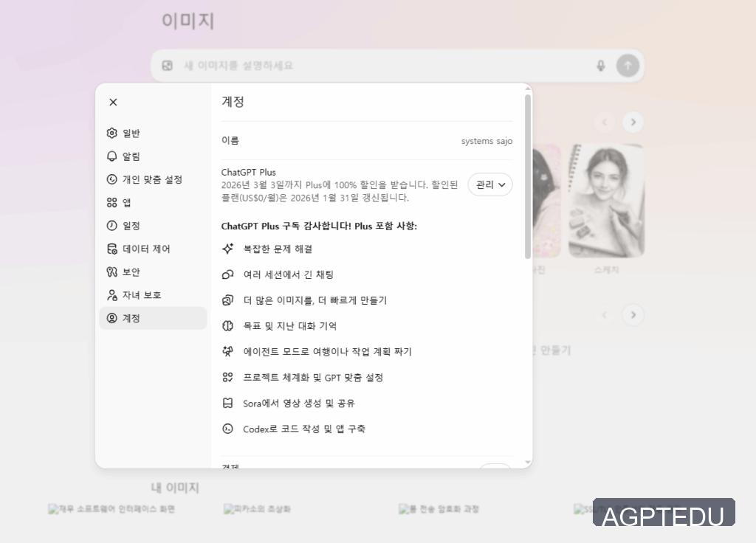This screenshot has width=756, height=543.
Task: Click 프로젝트 체계화 및 GPT 맞춤 설정 text
Action: click(313, 378)
